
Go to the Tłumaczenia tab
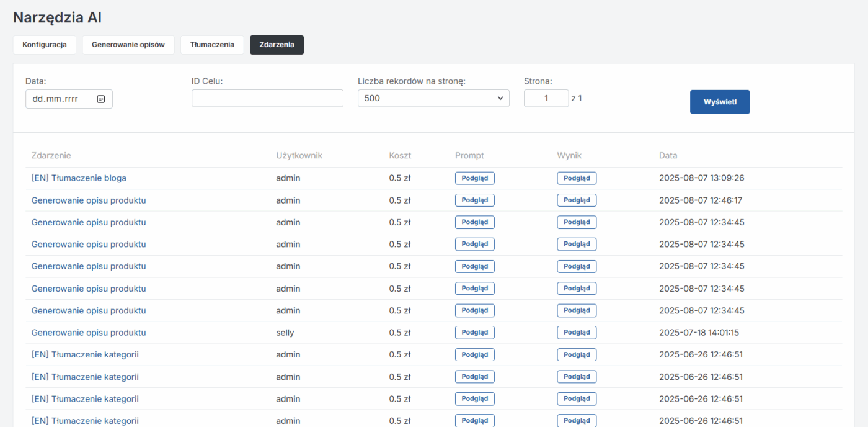point(212,45)
